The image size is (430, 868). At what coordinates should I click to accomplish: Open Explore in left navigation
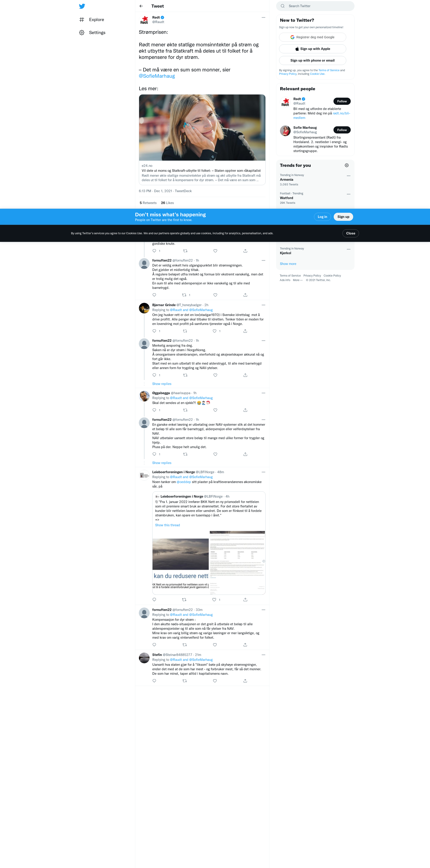(96, 19)
